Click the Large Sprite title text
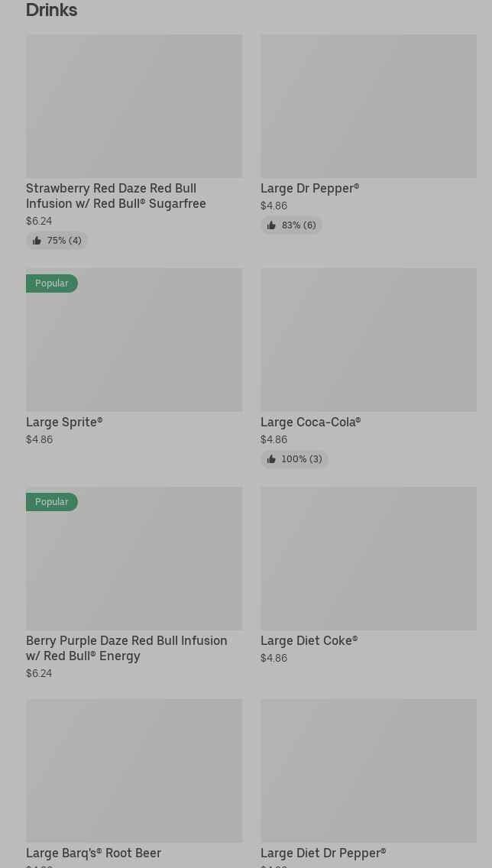This screenshot has height=868, width=492. (x=64, y=422)
